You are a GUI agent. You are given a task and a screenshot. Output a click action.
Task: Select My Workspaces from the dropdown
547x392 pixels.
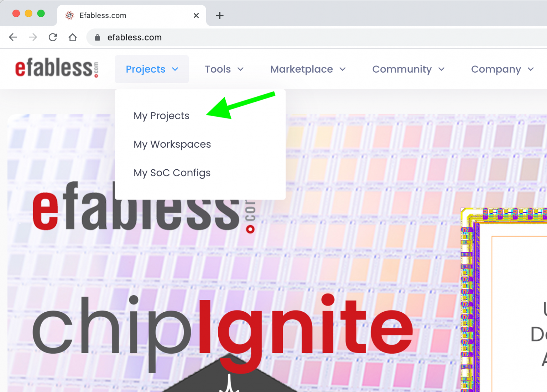click(172, 144)
